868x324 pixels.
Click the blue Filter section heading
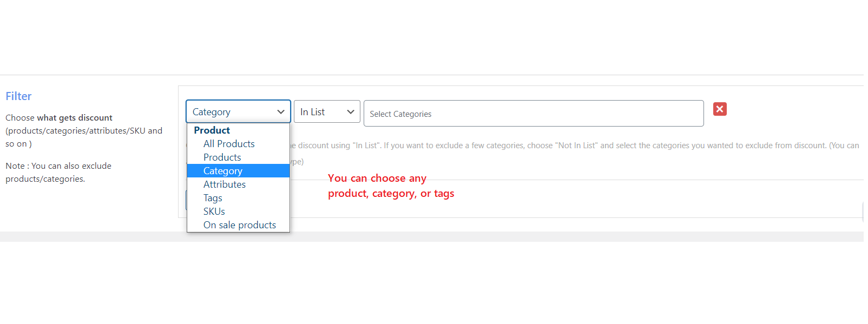click(x=18, y=96)
